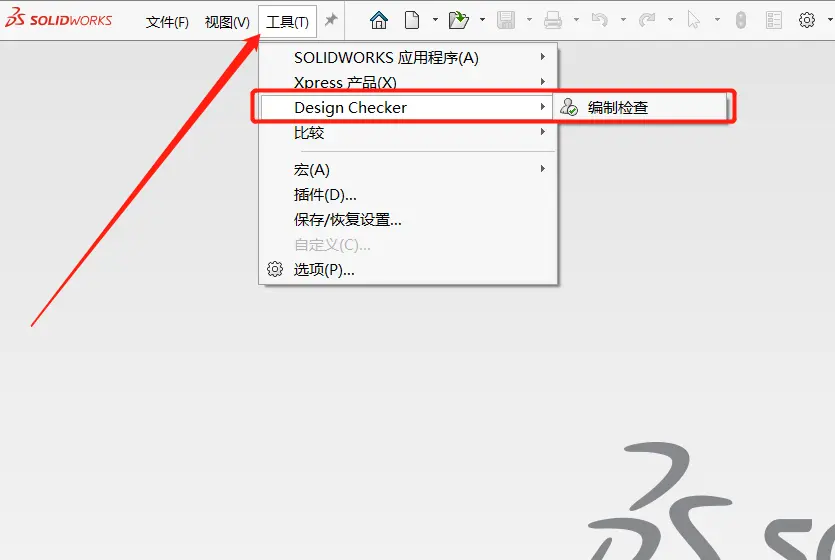Screen dimensions: 835x560
Task: Click the Save disk icon
Action: (x=505, y=20)
